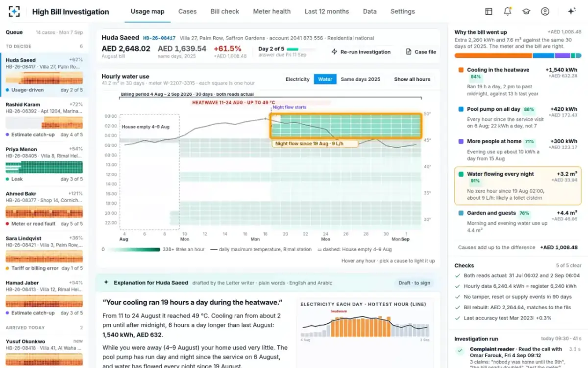Select the Garden and guests cause

pyautogui.click(x=519, y=221)
